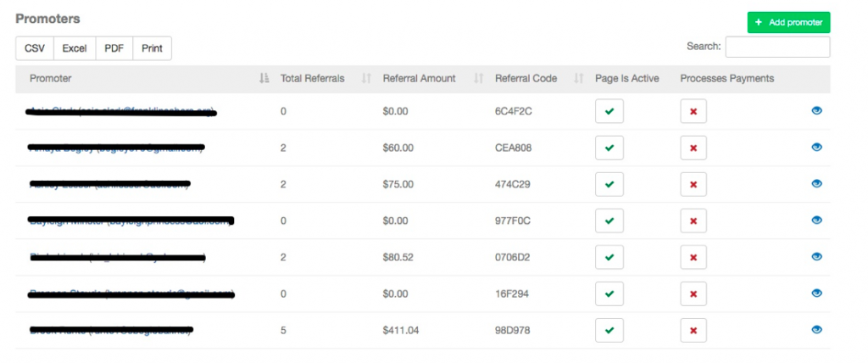Click the Promoter column header text
Screen dimensions: 868x363
coord(50,79)
